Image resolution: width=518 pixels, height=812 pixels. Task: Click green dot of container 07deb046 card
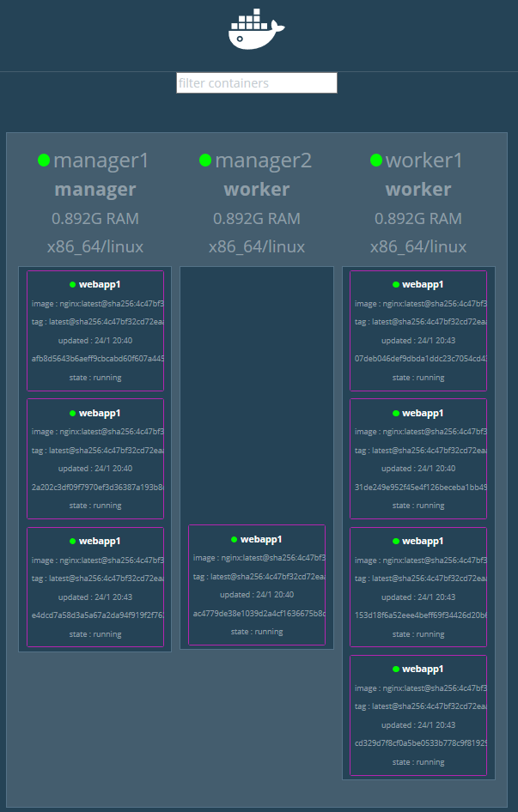(x=396, y=284)
